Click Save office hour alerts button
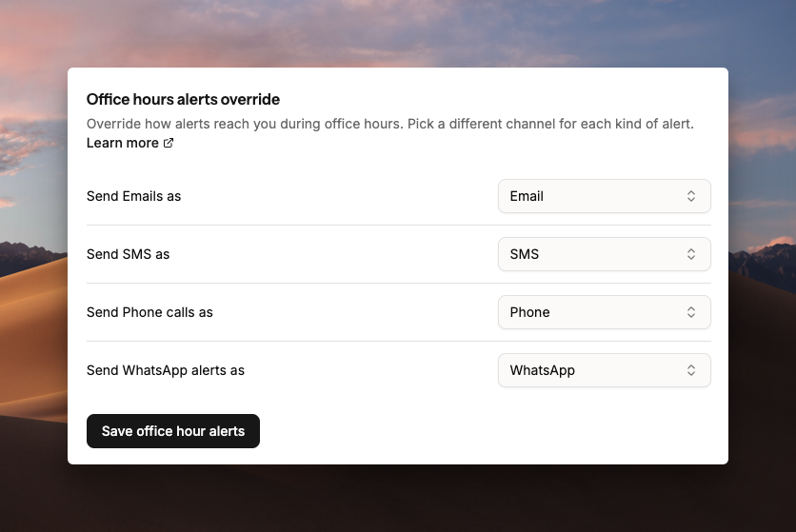 173,431
